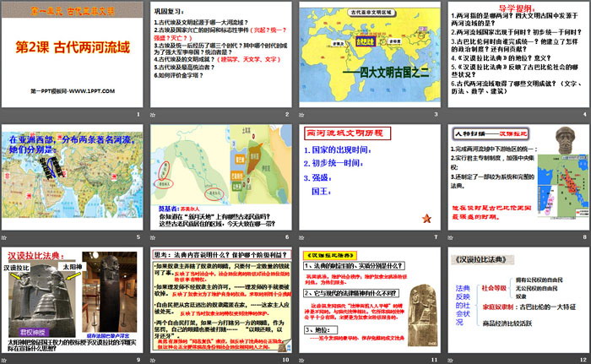Click animation star icon under slide 12
591x364 pixels.
pos(450,361)
